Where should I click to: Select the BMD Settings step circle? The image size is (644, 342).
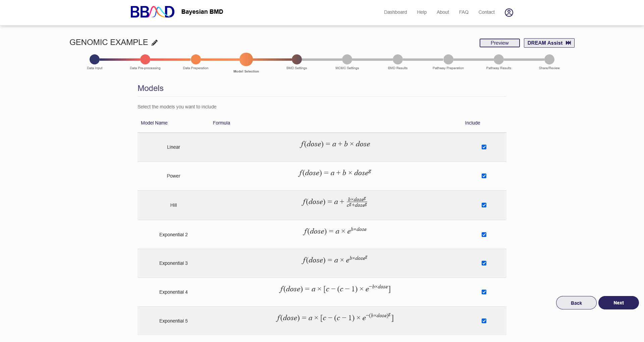[x=297, y=59]
